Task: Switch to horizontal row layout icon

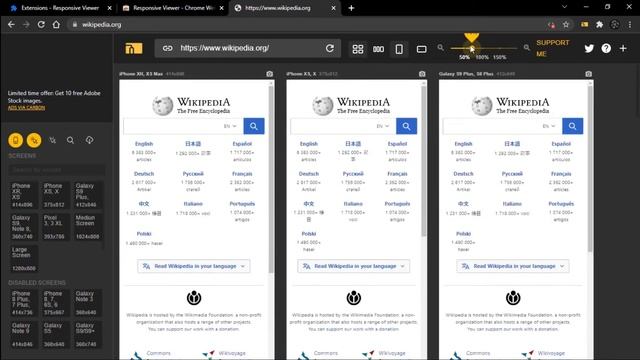Action: pos(378,49)
